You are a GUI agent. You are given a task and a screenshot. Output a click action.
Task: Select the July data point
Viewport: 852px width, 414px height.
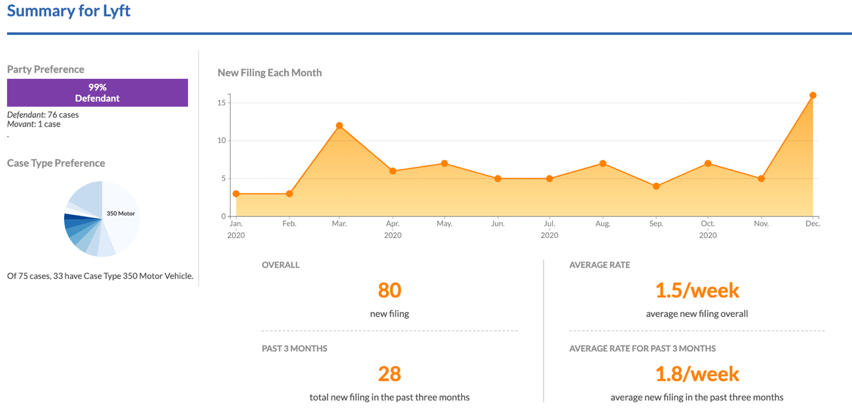pyautogui.click(x=549, y=178)
